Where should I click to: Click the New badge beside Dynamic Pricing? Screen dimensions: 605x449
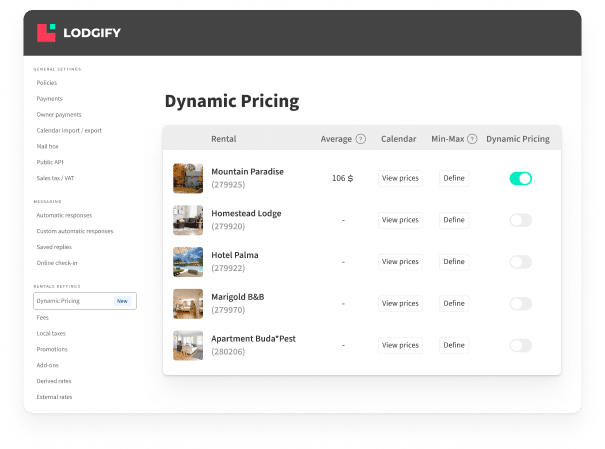122,301
